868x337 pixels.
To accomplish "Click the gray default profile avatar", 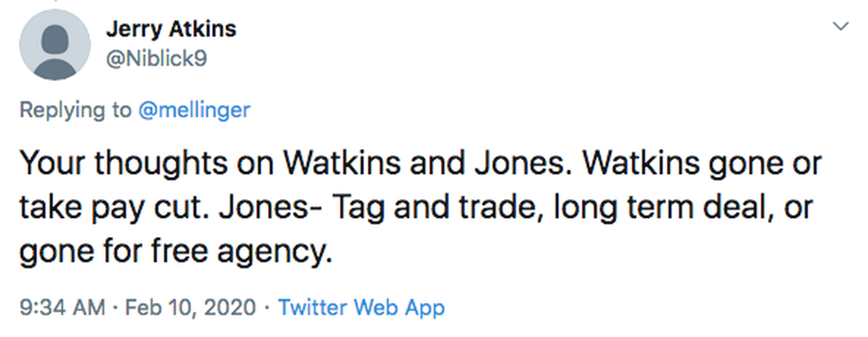I will click(x=54, y=46).
